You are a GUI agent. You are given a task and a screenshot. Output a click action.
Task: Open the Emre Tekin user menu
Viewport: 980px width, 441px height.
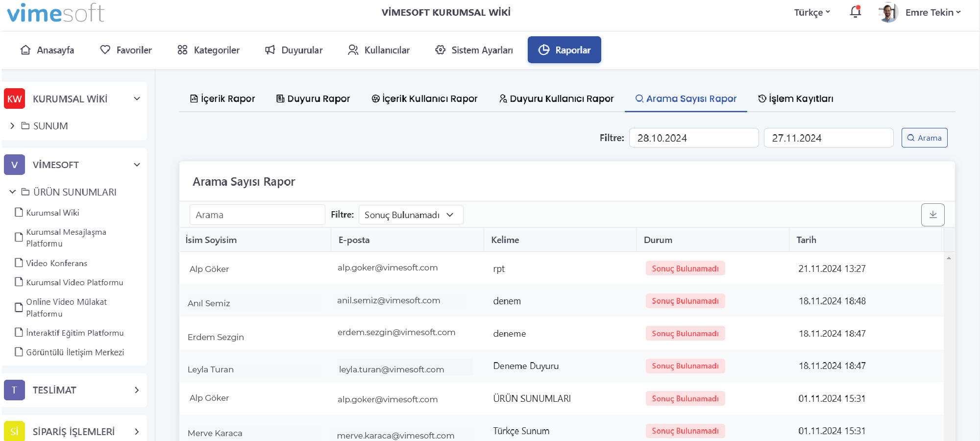(x=933, y=13)
